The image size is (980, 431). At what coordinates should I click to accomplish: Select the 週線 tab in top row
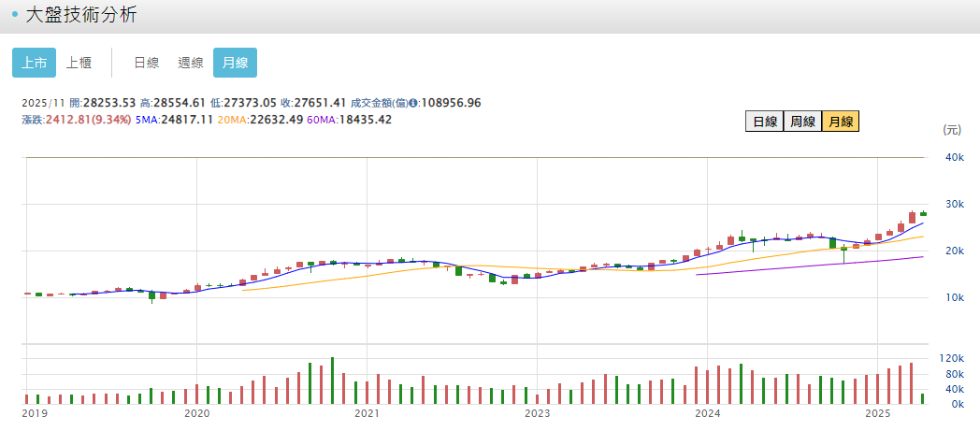[x=190, y=63]
